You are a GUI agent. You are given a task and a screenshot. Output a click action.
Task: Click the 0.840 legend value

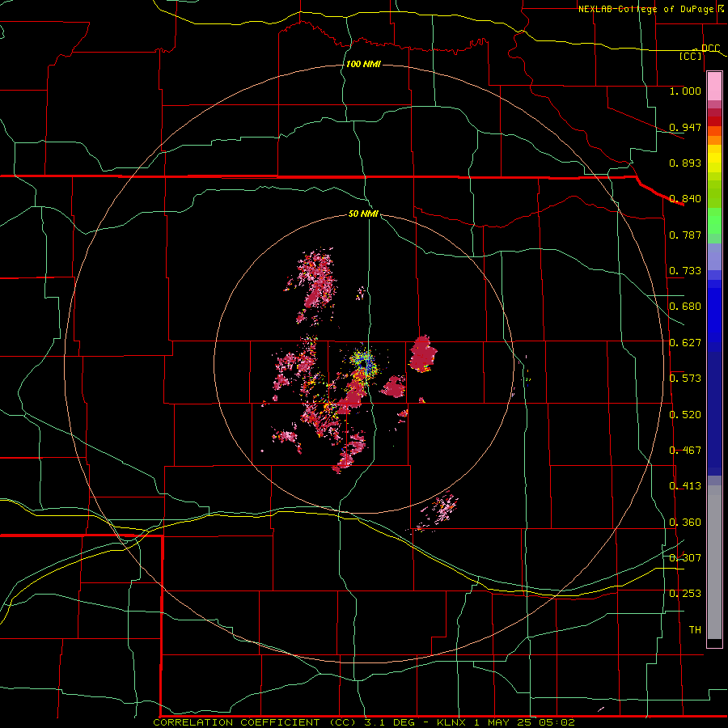tap(685, 198)
